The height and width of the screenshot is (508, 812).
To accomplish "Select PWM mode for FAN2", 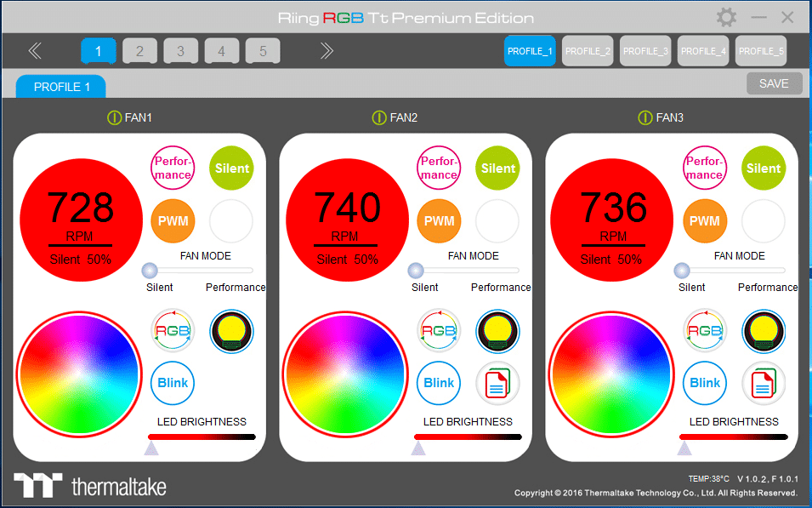I will [x=439, y=221].
